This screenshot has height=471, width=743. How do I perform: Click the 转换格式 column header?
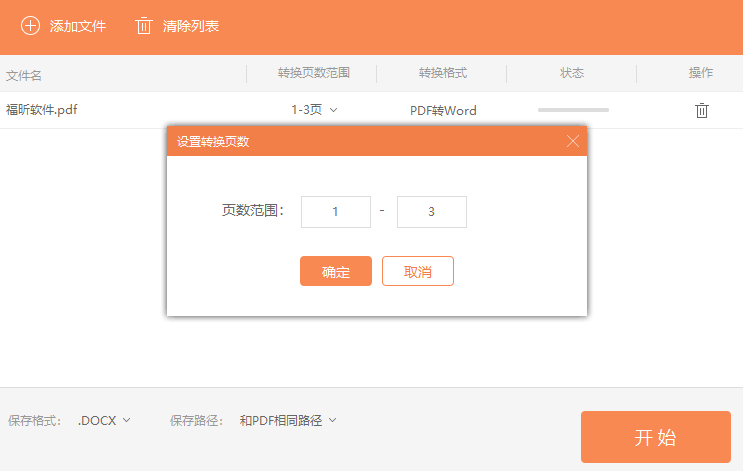point(443,73)
